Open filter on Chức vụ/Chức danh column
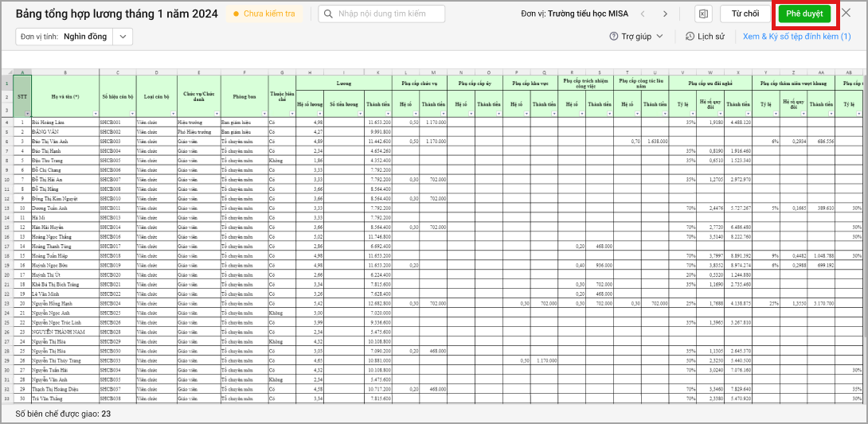Viewport: 868px width, 424px height. (x=217, y=114)
